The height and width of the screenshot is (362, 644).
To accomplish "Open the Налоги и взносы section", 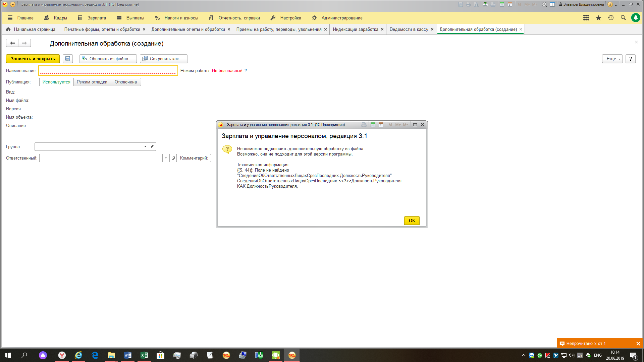I will (x=176, y=18).
